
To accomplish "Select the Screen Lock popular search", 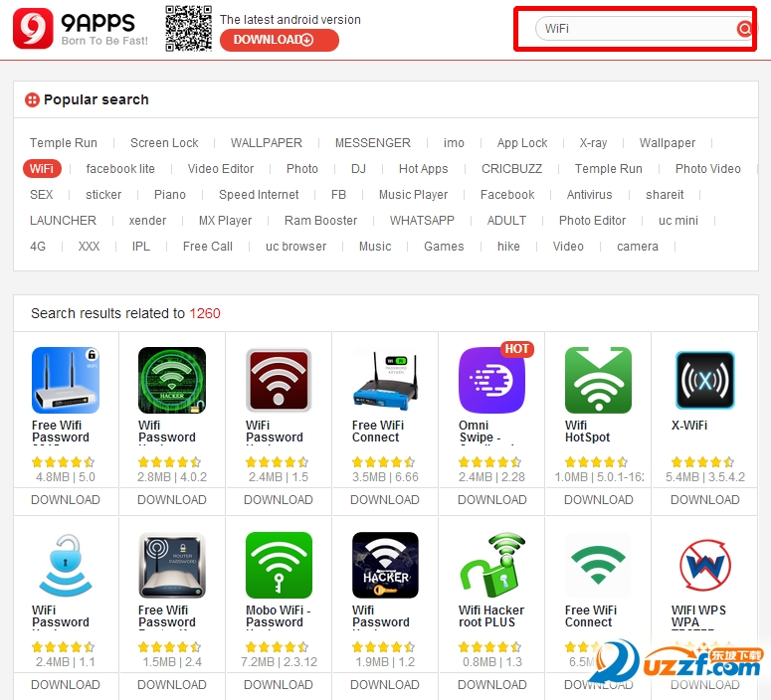I will coord(164,143).
